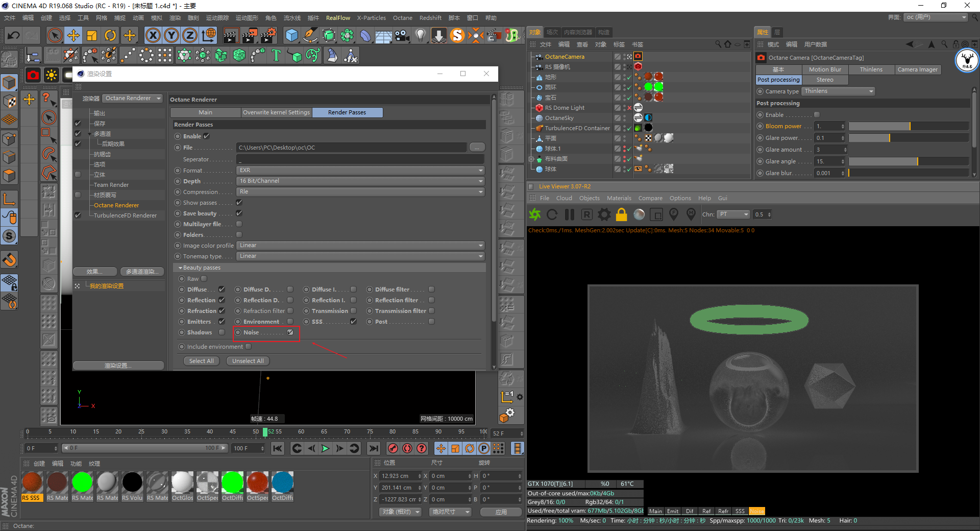Select the Spline Pen tool

(x=310, y=35)
